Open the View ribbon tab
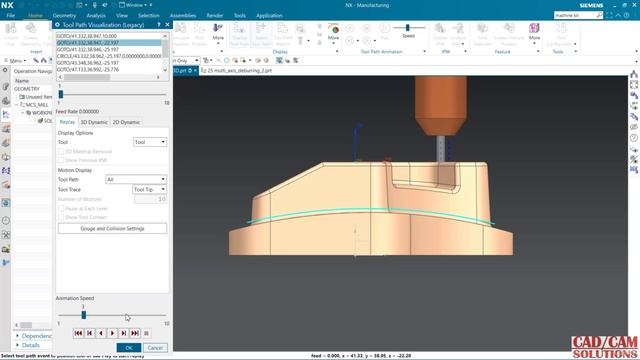 [x=122, y=16]
